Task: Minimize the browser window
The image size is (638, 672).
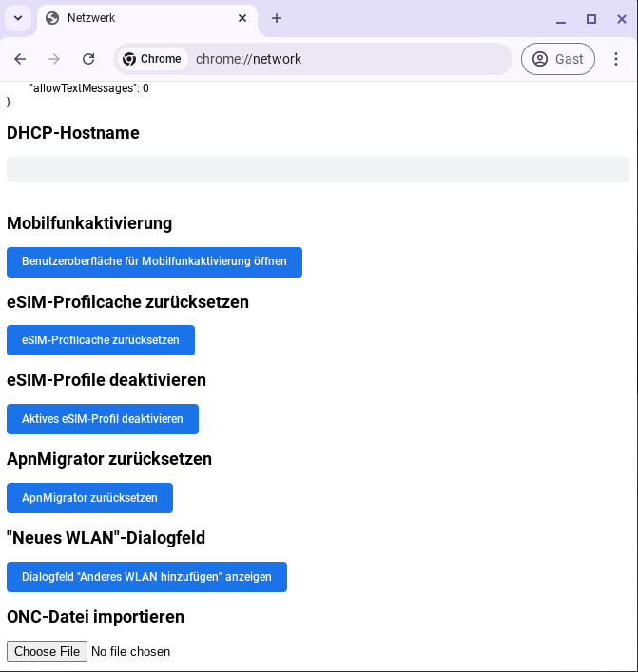Action: pyautogui.click(x=561, y=18)
